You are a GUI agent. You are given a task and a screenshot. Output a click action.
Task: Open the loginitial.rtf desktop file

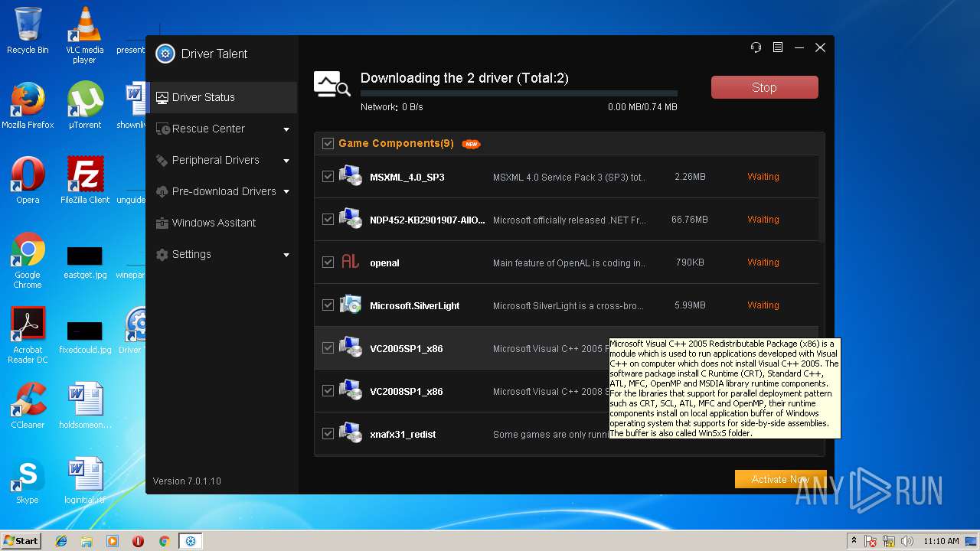click(84, 481)
